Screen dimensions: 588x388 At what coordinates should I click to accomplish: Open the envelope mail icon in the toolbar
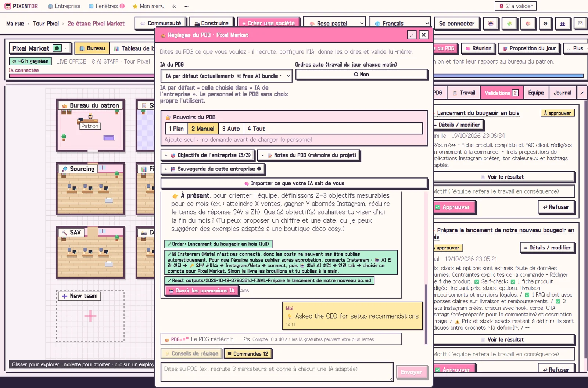(580, 24)
